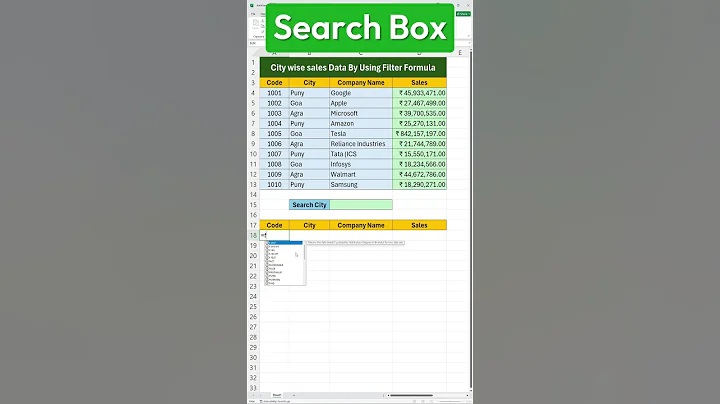The height and width of the screenshot is (404, 720).
Task: Open the File tab
Action: (x=253, y=14)
